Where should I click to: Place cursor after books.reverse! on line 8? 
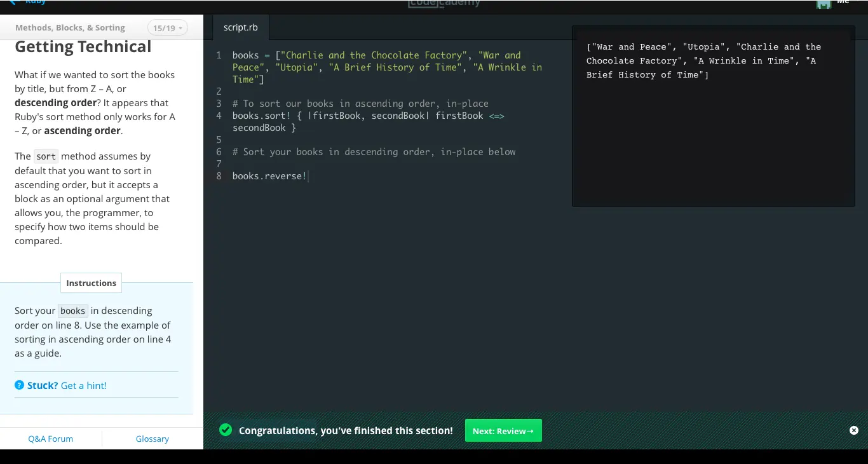pyautogui.click(x=308, y=176)
